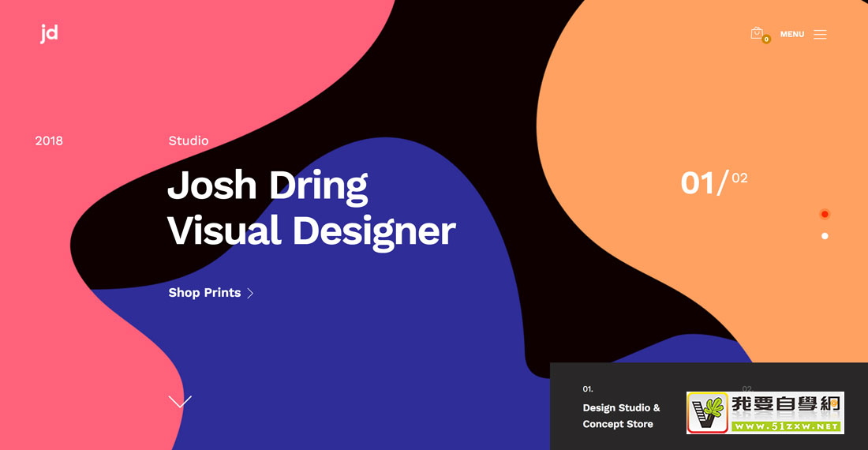Select the 01. slide number tab
This screenshot has height=450, width=868.
click(x=588, y=389)
